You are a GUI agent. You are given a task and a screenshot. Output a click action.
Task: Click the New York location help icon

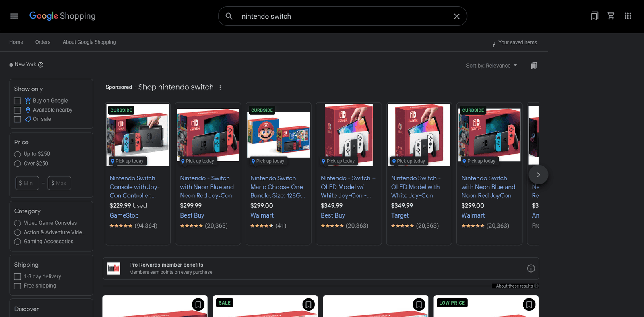point(41,65)
